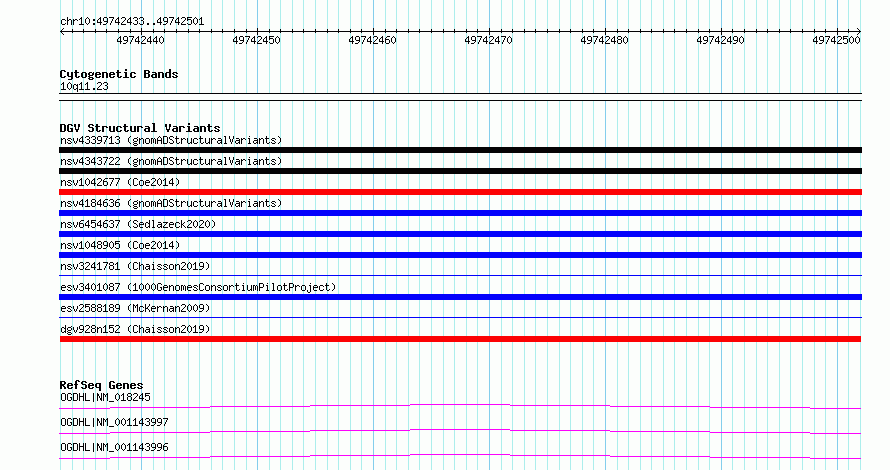Click the black bar for nsv4343722
890x470 pixels.
click(460, 171)
